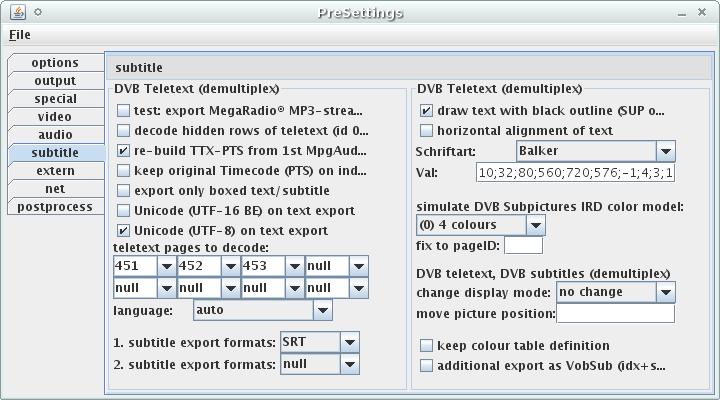Open change display mode dropdown

(666, 293)
